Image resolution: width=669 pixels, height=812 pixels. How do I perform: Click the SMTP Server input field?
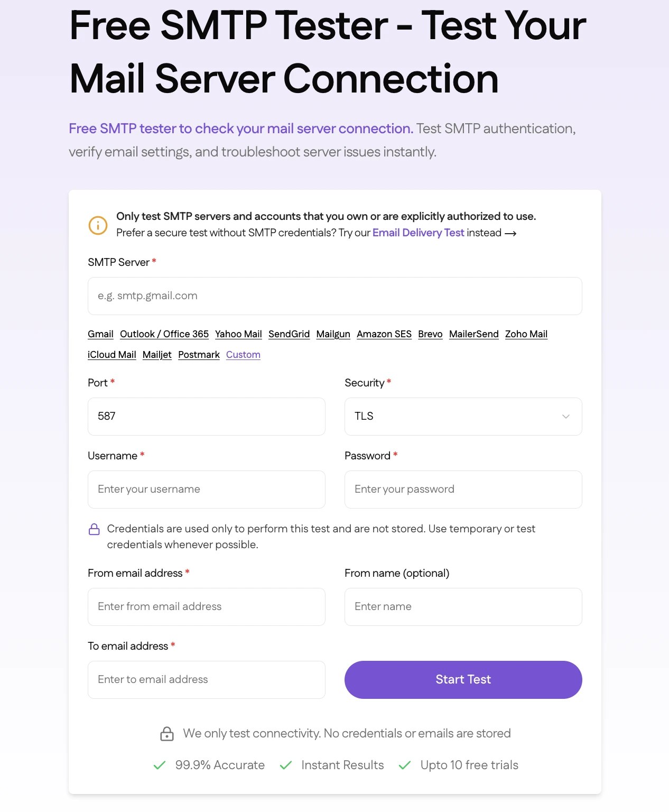(334, 296)
